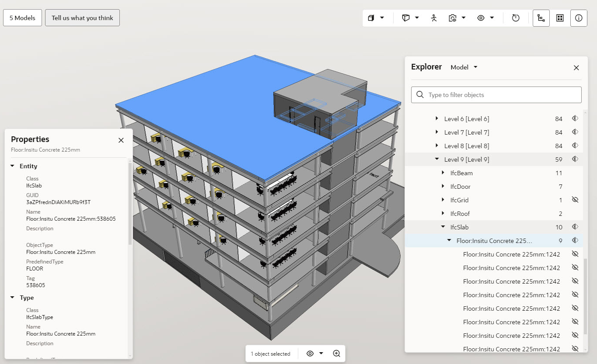This screenshot has height=364, width=597.
Task: Expand the IfcRoof node
Action: coord(443,214)
